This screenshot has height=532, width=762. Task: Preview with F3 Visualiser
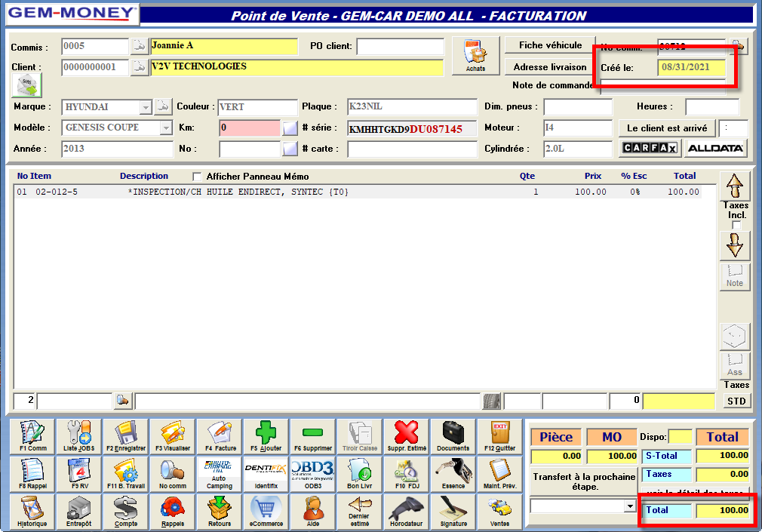[x=173, y=436]
